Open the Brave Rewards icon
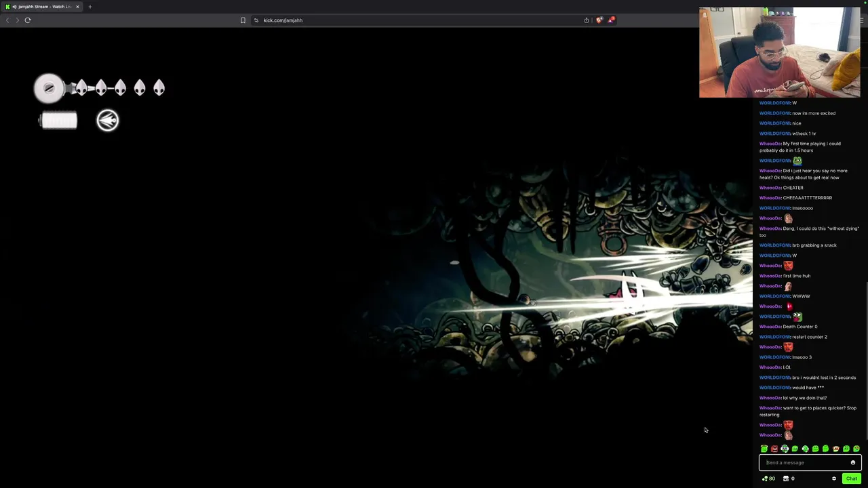This screenshot has width=868, height=488. 610,20
